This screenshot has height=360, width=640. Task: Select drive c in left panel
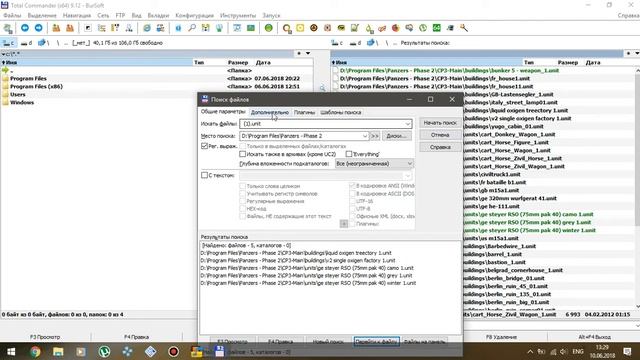point(9,43)
